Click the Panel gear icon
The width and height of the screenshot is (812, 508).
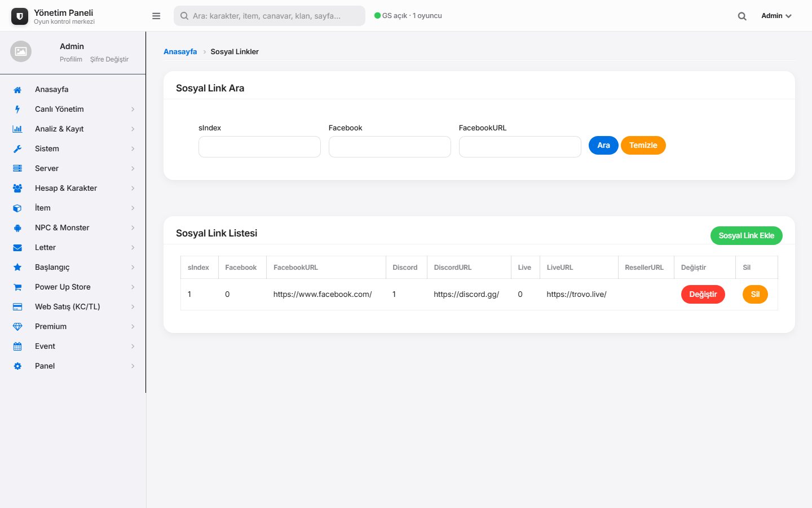click(x=17, y=366)
